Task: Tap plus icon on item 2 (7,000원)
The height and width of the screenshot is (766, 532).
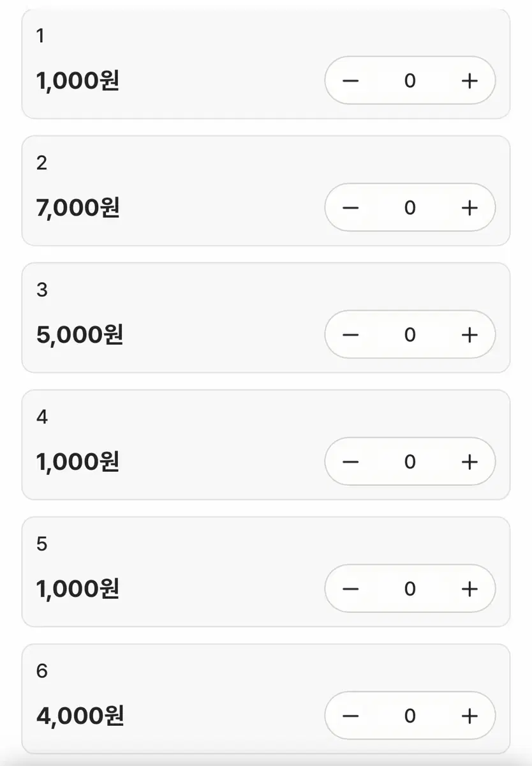Action: pyautogui.click(x=469, y=207)
